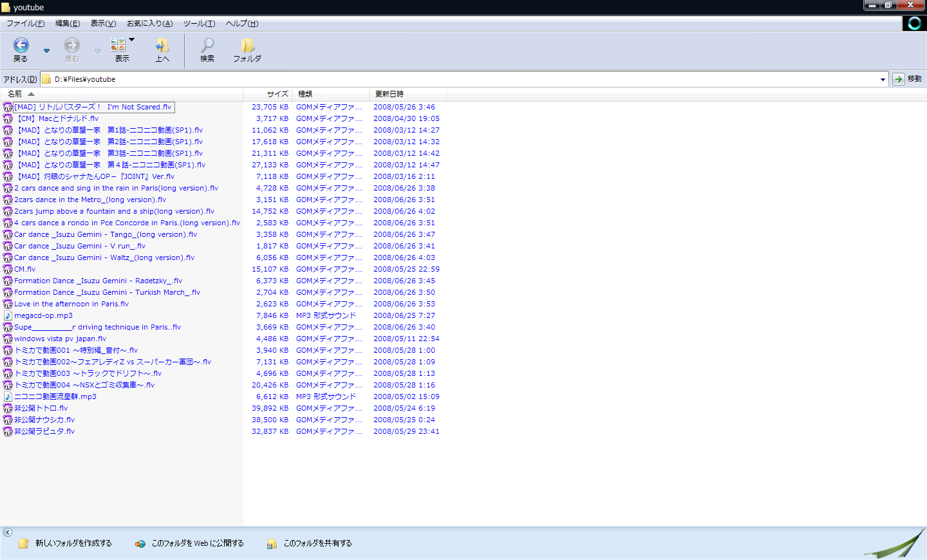Select FLV icon of 2cars dance in the Metro
Image resolution: width=927 pixels, height=560 pixels.
[8, 200]
